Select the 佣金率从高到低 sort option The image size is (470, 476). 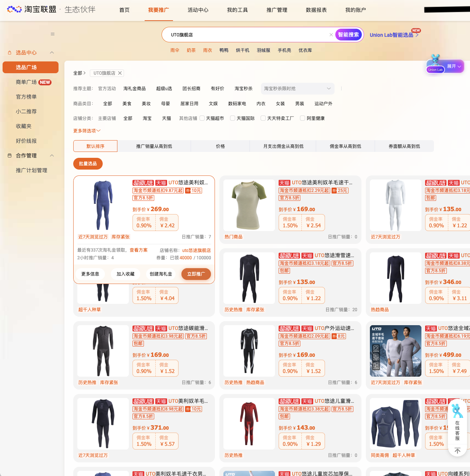click(345, 146)
